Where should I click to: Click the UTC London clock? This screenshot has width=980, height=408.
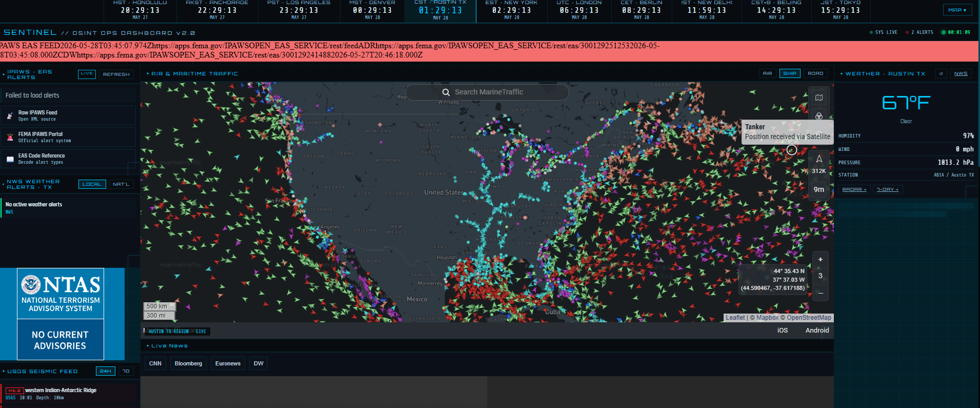coord(579,10)
